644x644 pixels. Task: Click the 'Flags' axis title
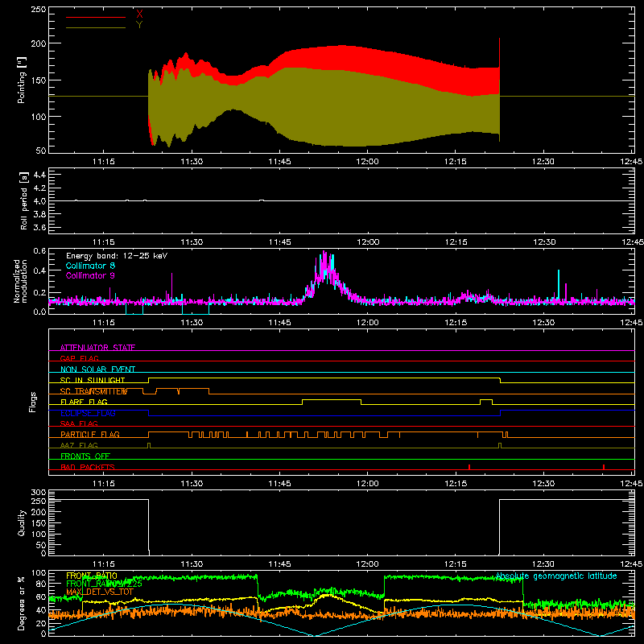pos(33,402)
